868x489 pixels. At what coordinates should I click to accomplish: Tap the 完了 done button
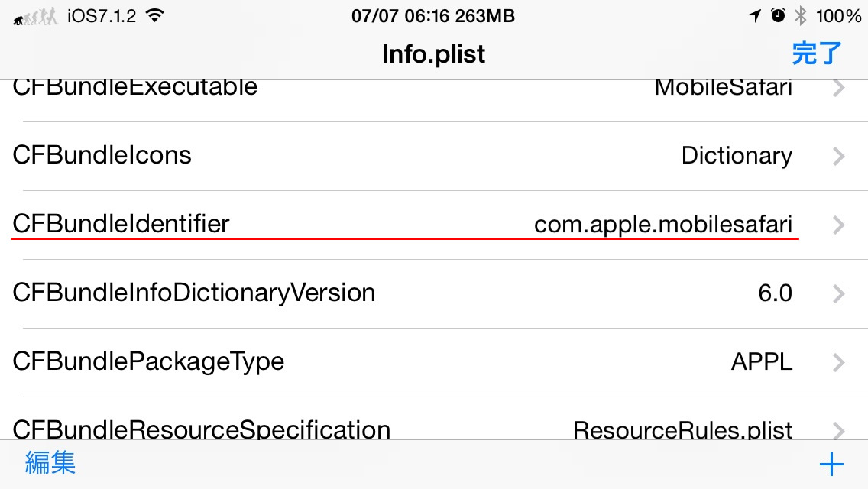point(817,53)
